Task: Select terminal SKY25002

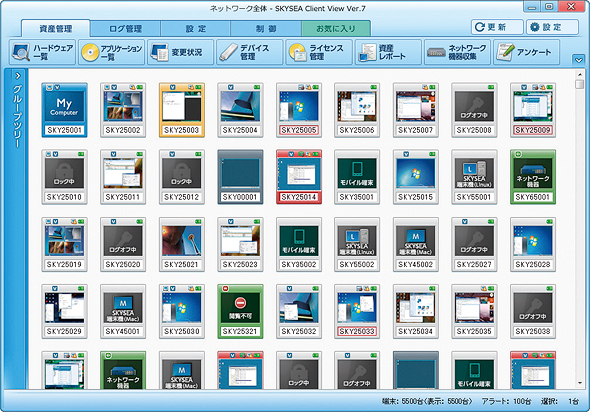Action: point(123,110)
